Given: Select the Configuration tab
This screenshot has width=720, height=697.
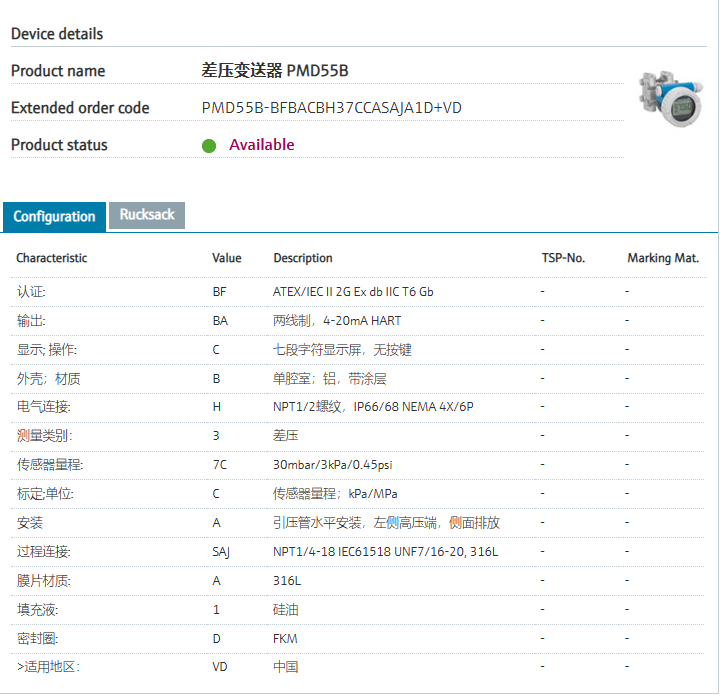Looking at the screenshot, I should point(55,216).
